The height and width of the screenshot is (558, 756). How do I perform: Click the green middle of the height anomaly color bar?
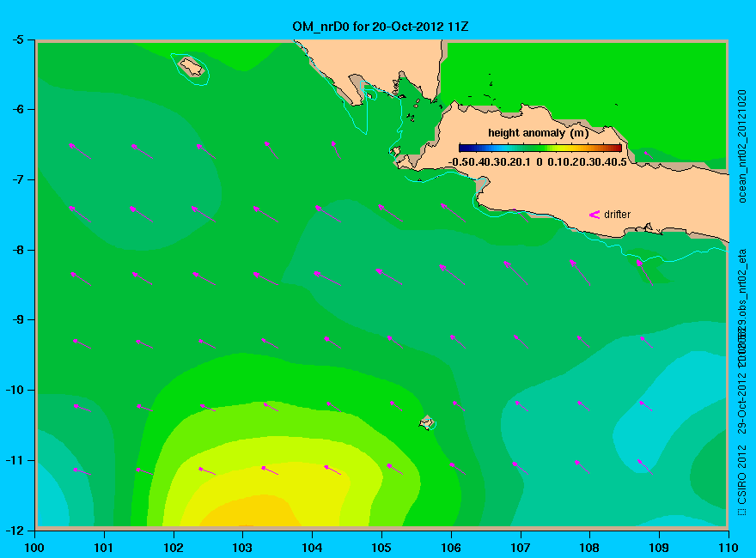pyautogui.click(x=540, y=148)
